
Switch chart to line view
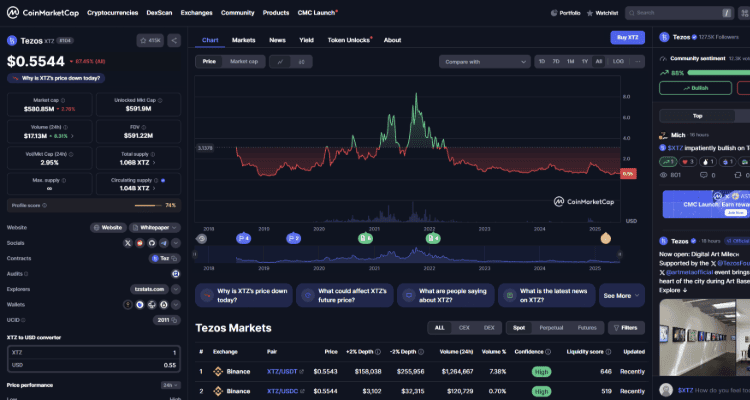280,62
